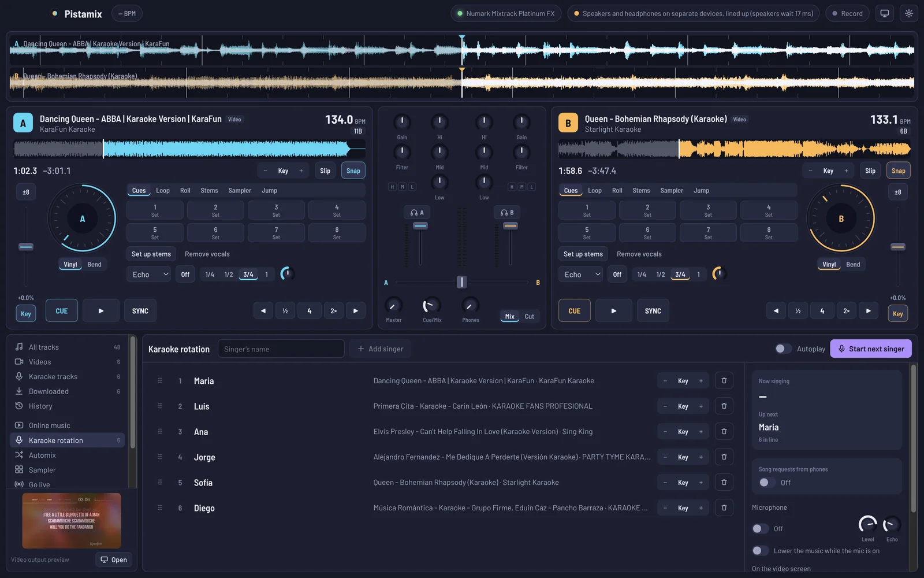Toggle Snap on deck A

pos(353,171)
